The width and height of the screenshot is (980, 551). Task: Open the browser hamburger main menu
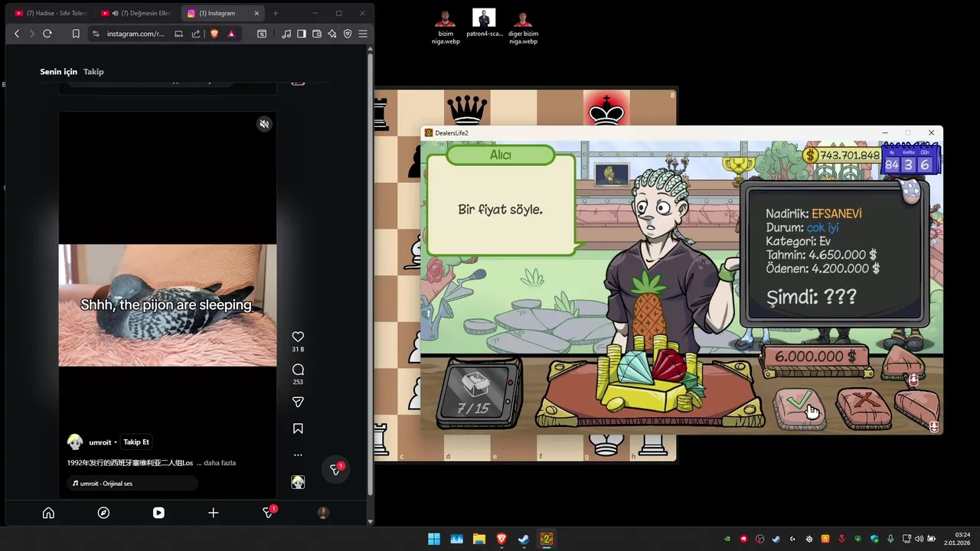click(363, 34)
